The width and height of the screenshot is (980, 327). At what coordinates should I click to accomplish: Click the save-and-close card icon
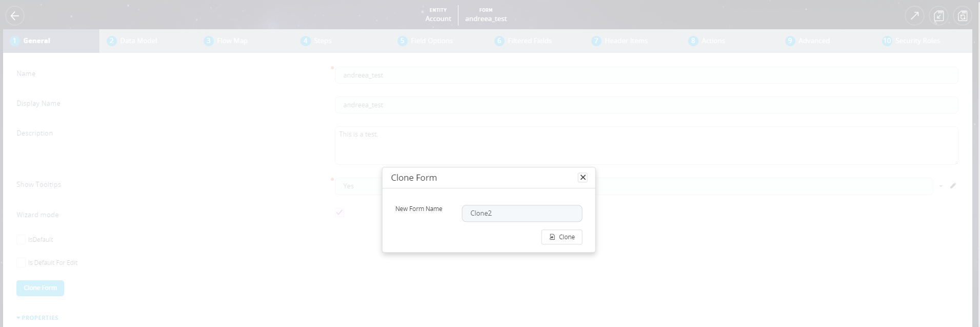point(938,16)
